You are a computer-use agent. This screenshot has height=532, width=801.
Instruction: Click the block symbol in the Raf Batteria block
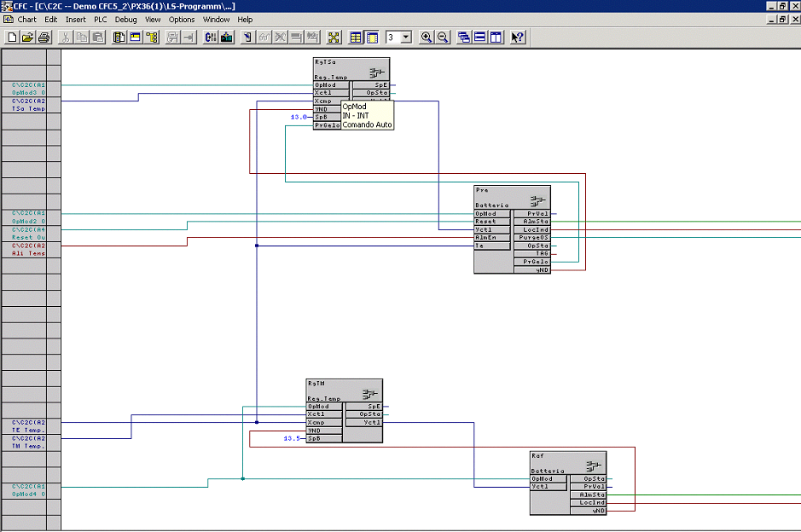point(594,466)
